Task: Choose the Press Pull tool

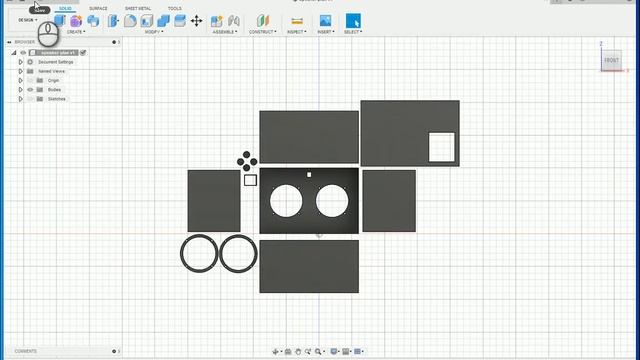Action: coord(113,20)
